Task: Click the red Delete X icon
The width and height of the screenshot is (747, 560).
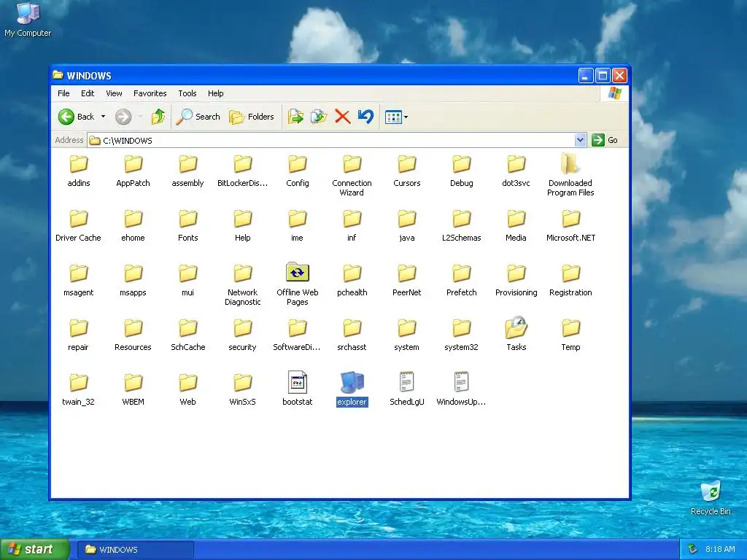Action: (x=342, y=117)
